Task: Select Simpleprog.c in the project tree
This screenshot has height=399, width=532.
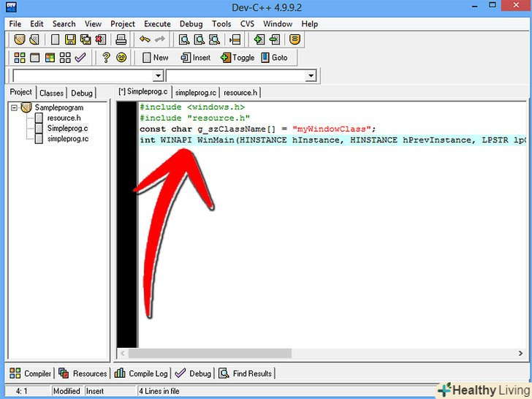Action: coord(67,129)
